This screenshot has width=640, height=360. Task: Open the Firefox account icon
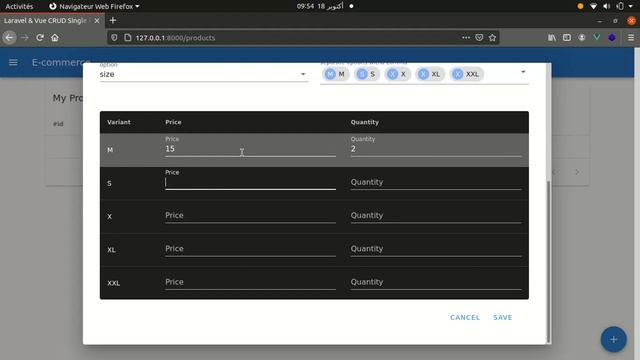coord(582,38)
